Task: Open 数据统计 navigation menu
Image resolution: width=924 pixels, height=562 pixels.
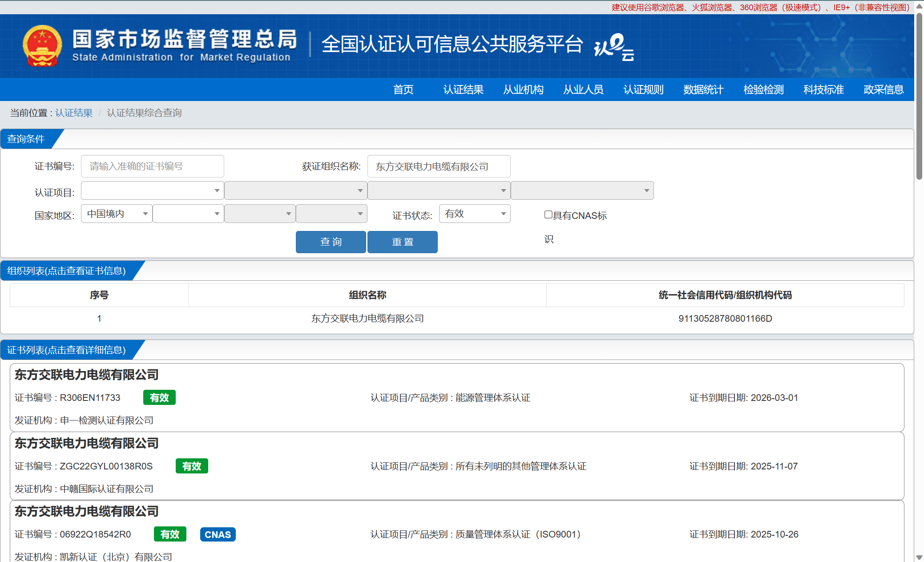Action: tap(703, 89)
